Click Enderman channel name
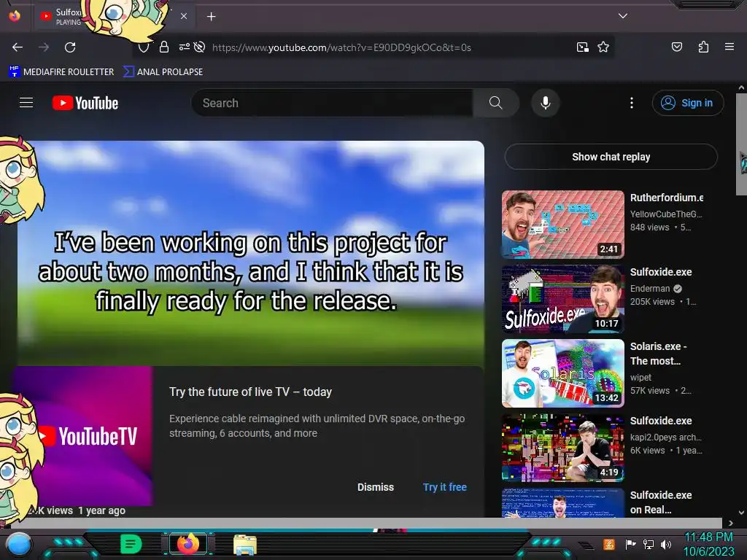This screenshot has height=560, width=747. (650, 289)
